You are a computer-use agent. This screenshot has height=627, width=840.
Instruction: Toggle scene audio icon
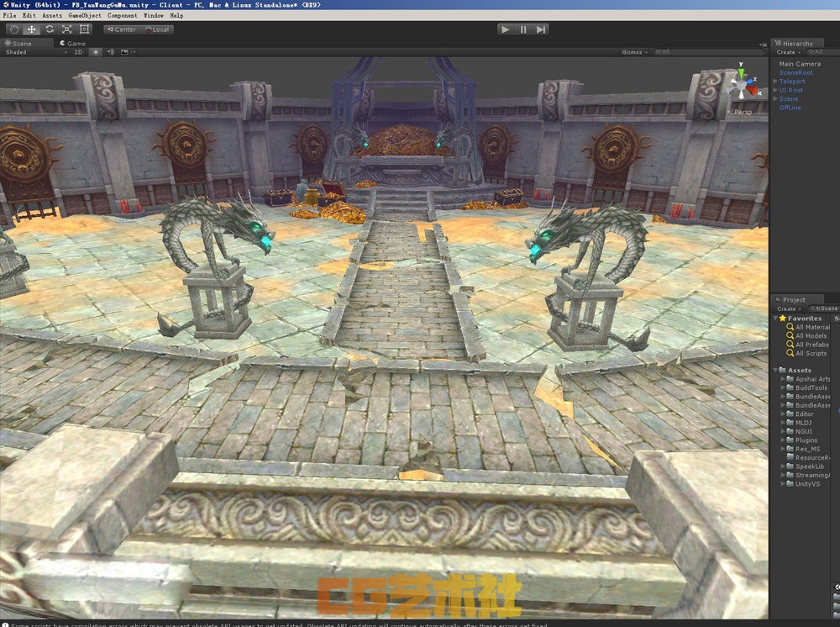point(110,52)
